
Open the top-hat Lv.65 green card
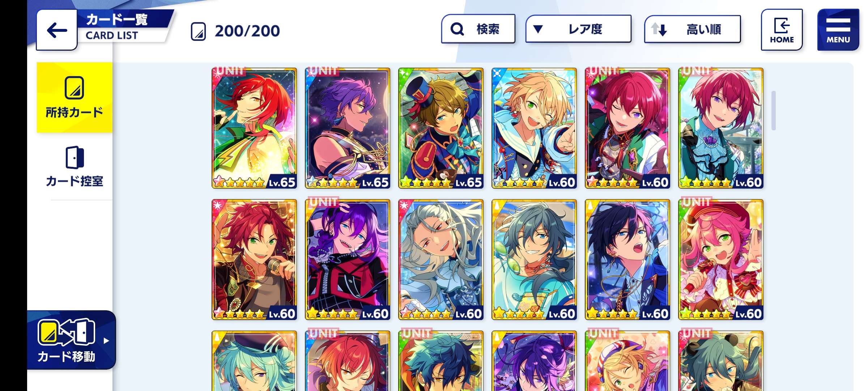[x=441, y=128]
